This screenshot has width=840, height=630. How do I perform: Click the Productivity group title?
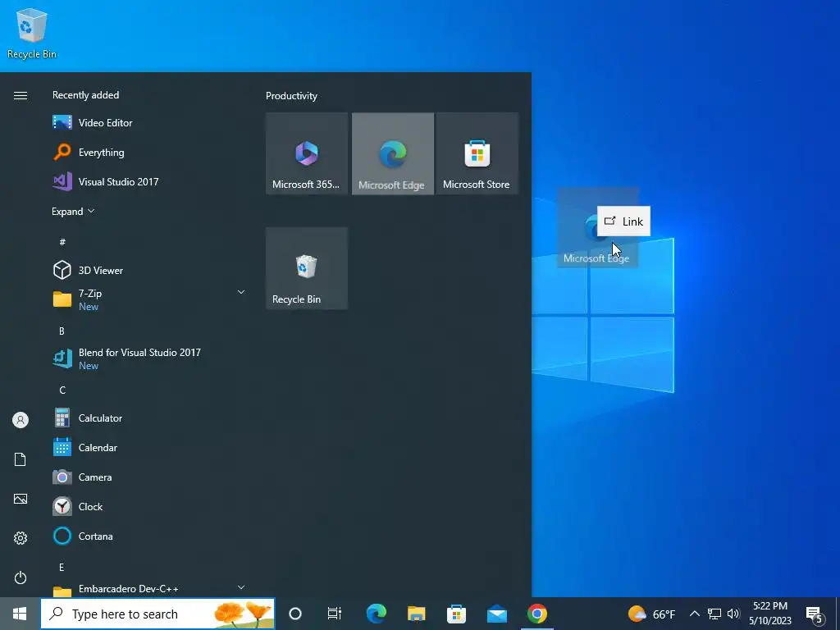tap(291, 96)
